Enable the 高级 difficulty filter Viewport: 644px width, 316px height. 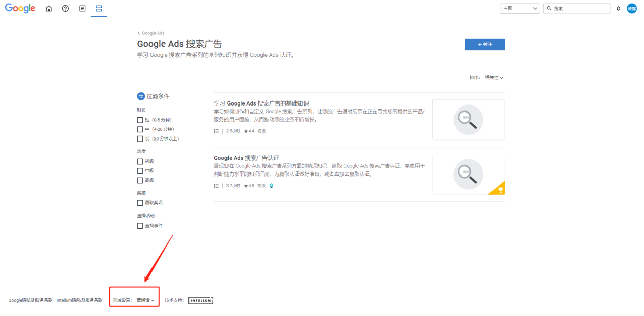point(140,180)
